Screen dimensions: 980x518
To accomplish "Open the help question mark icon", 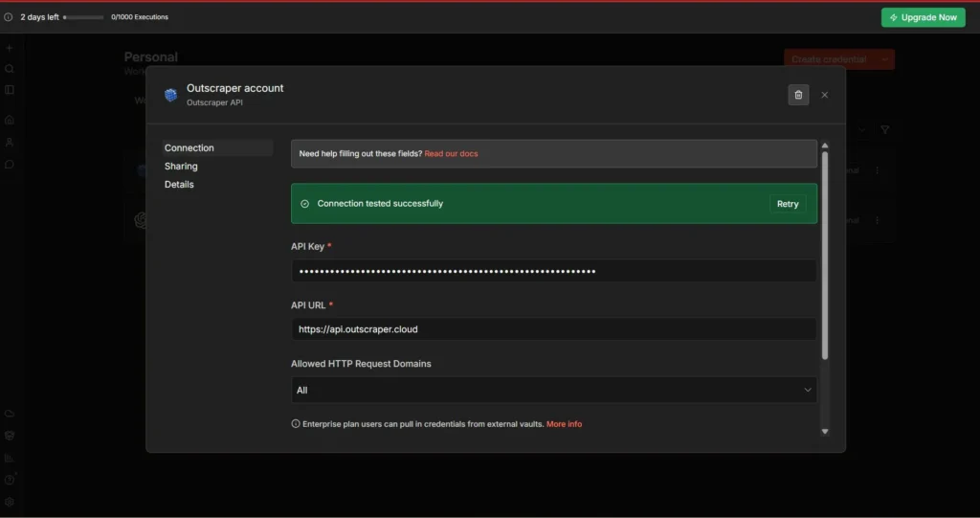I will (10, 480).
